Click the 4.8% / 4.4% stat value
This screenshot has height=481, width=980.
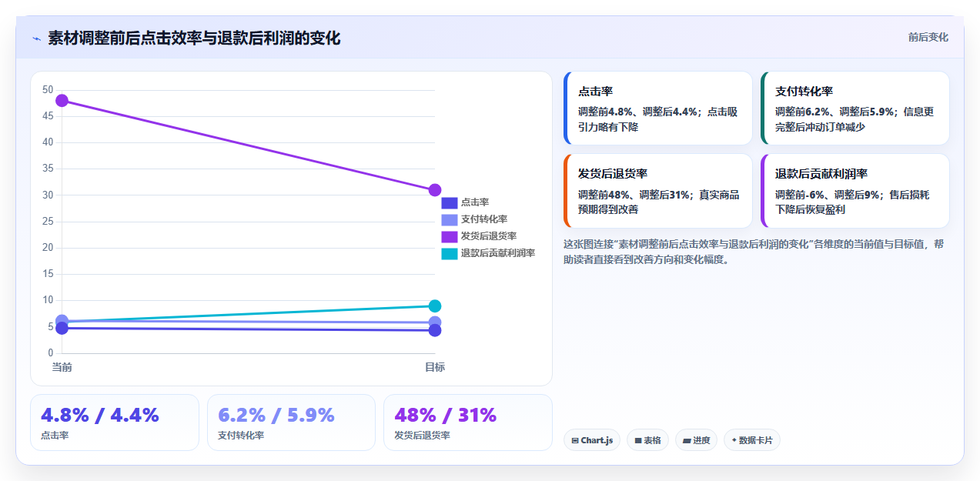tap(100, 416)
